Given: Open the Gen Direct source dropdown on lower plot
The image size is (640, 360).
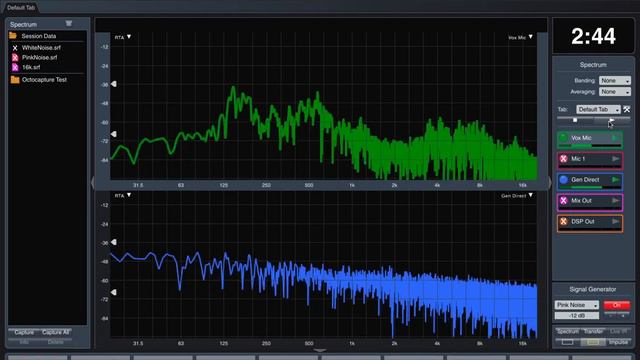Looking at the screenshot, I should pyautogui.click(x=517, y=196).
